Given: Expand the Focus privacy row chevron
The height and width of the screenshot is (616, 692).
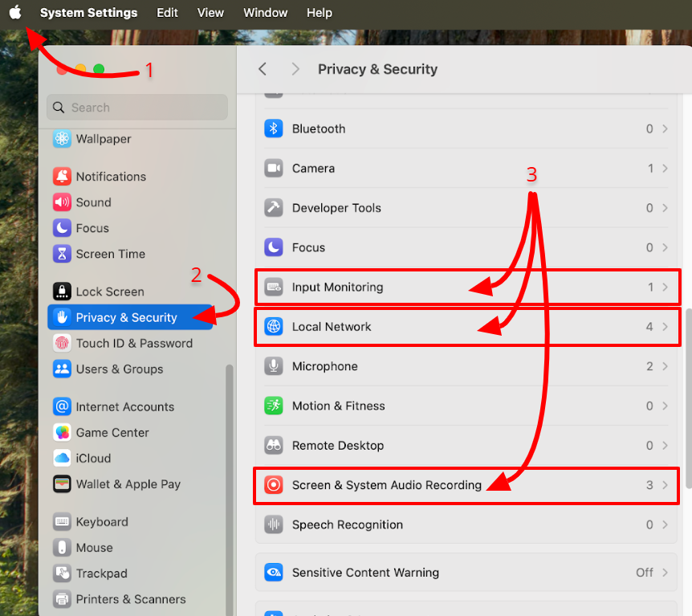Looking at the screenshot, I should pos(665,247).
